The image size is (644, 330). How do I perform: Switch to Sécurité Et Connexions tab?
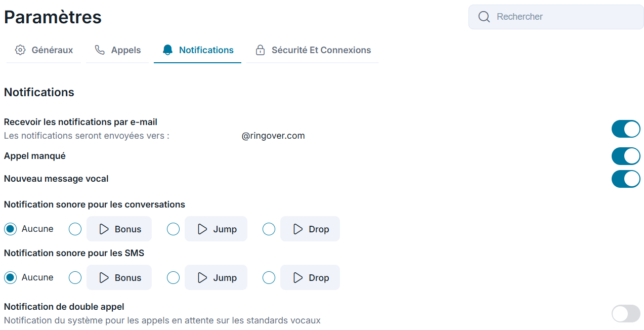click(x=313, y=50)
